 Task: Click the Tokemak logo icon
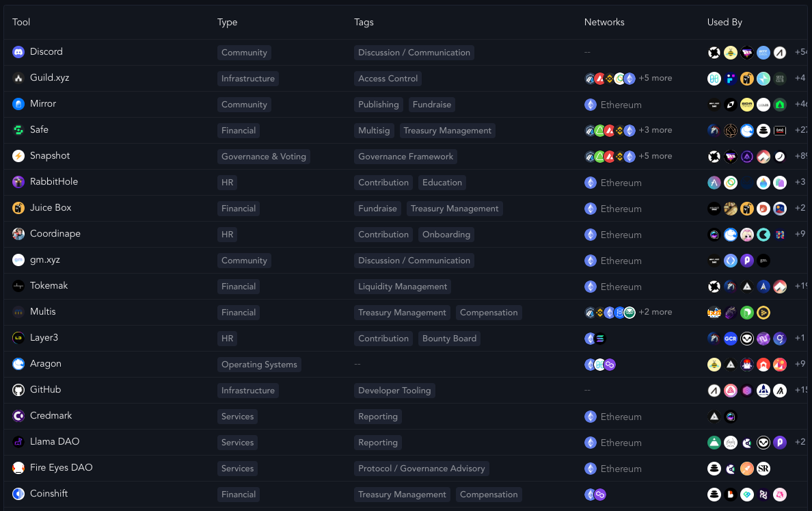(18, 285)
